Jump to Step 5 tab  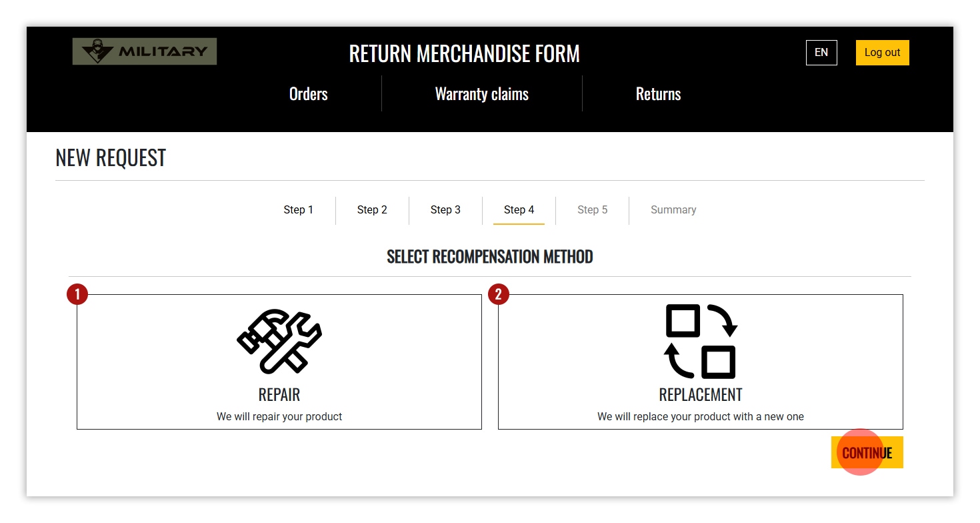[593, 209]
